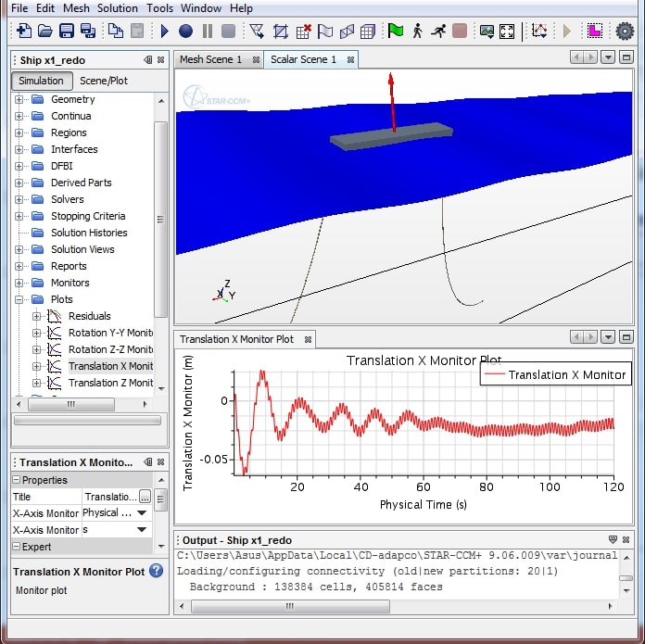
Task: Click the Save All toolbar icon
Action: (x=88, y=31)
